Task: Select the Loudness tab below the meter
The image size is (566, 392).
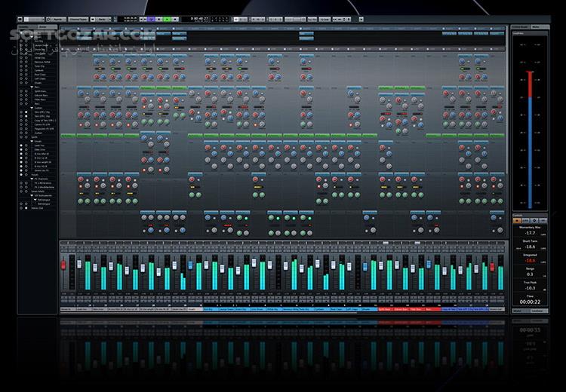Action: point(539,311)
